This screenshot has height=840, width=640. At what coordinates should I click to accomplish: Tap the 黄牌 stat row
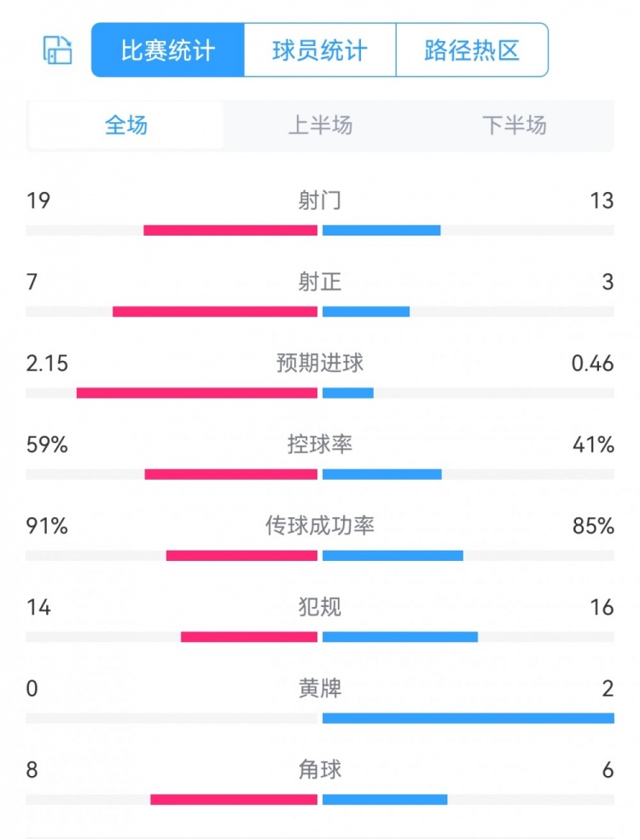320,688
